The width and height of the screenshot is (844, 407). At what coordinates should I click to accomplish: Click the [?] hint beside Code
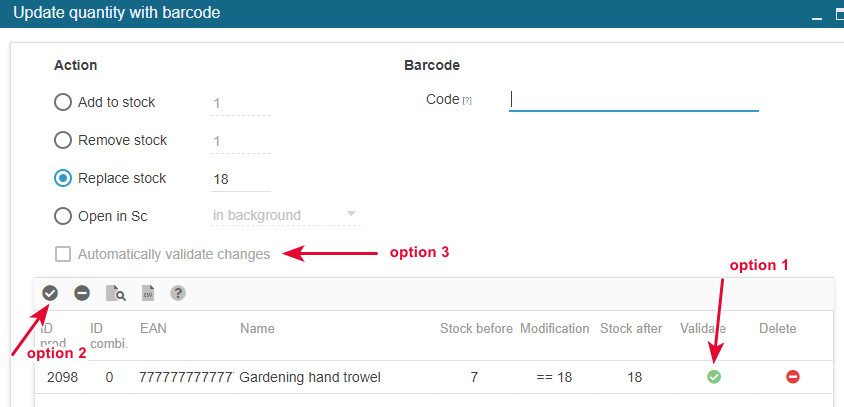(466, 101)
